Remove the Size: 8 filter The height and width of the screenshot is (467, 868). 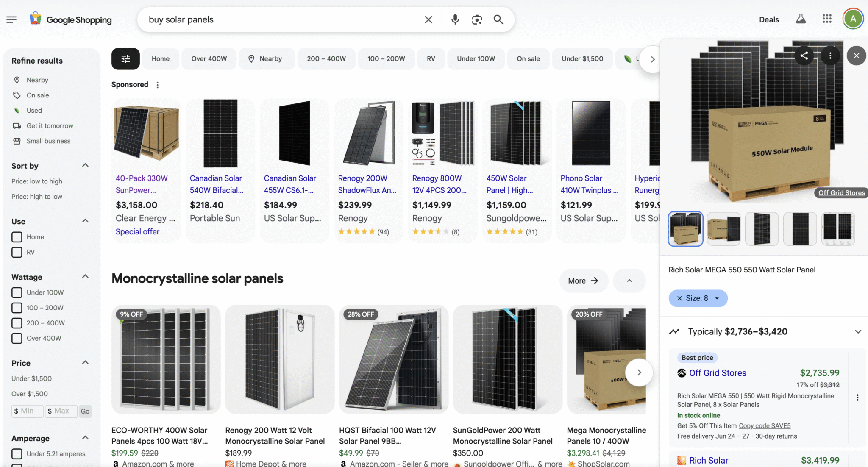[x=679, y=298]
